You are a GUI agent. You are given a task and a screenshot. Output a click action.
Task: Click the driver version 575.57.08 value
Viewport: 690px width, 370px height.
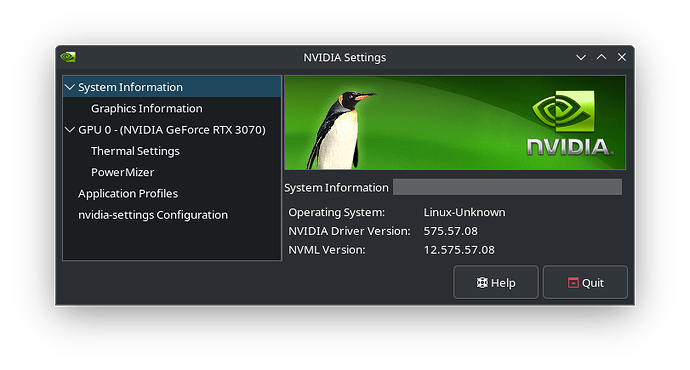coord(451,231)
